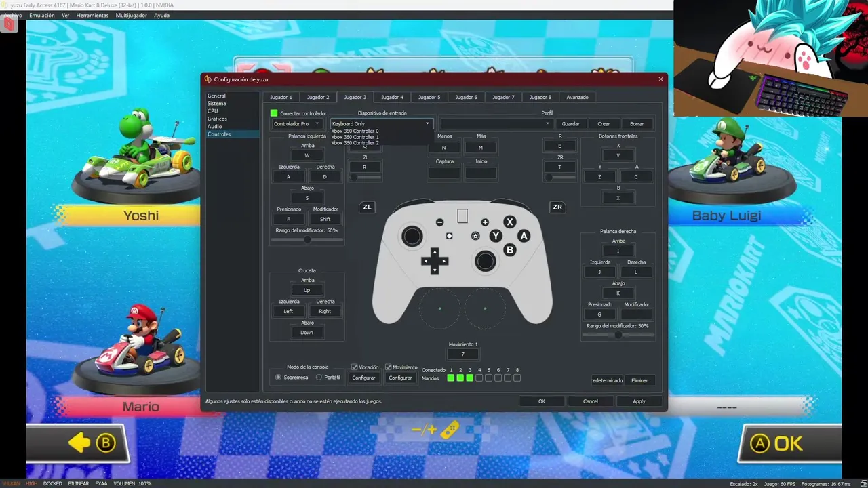Open the Multijugador menu
The height and width of the screenshot is (488, 868).
pos(132,15)
